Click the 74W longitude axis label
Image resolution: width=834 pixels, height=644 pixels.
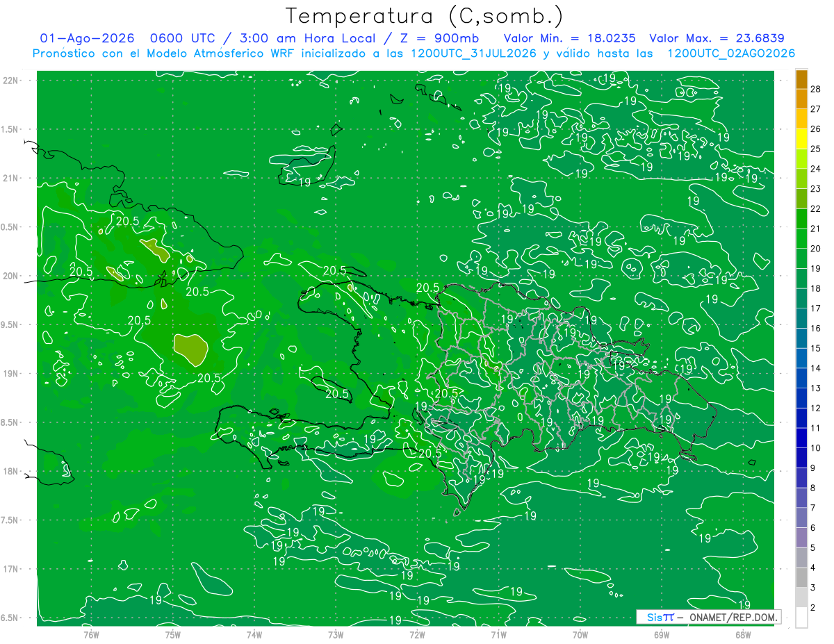pyautogui.click(x=254, y=634)
